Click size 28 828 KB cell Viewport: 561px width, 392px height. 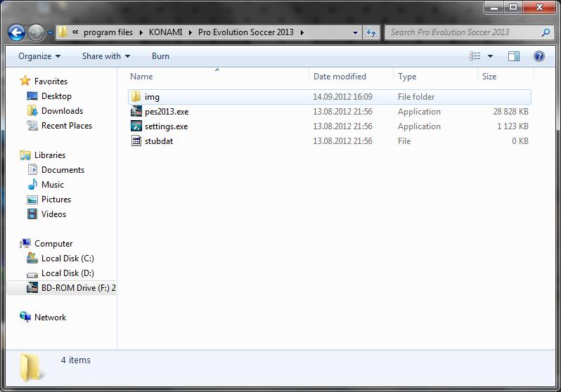coord(510,112)
